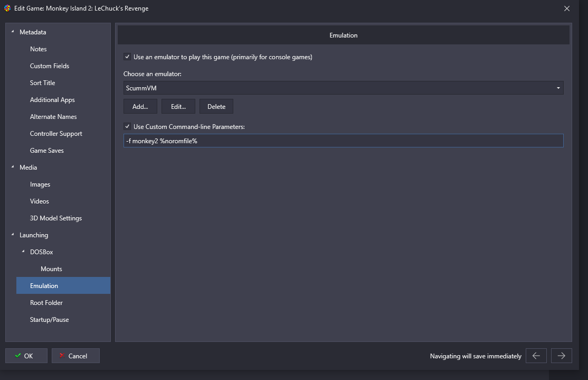
Task: Close the Edit Game dialog
Action: pyautogui.click(x=567, y=8)
